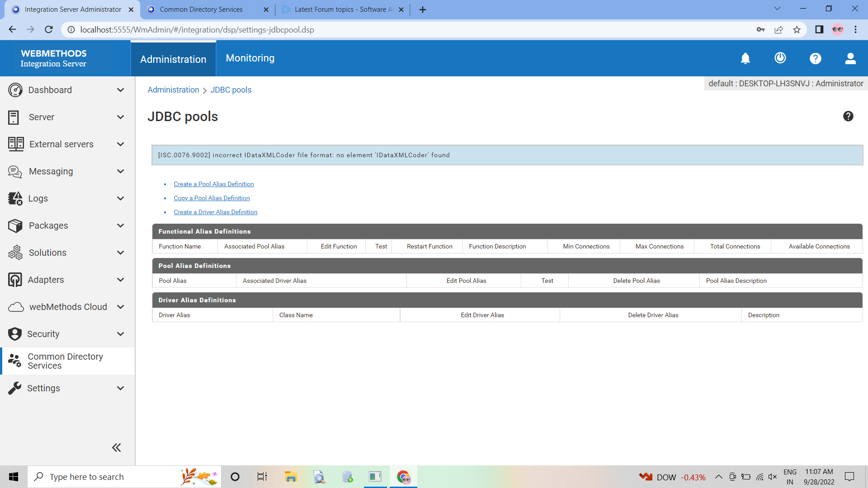Click Administration breadcrumb link

click(x=173, y=90)
